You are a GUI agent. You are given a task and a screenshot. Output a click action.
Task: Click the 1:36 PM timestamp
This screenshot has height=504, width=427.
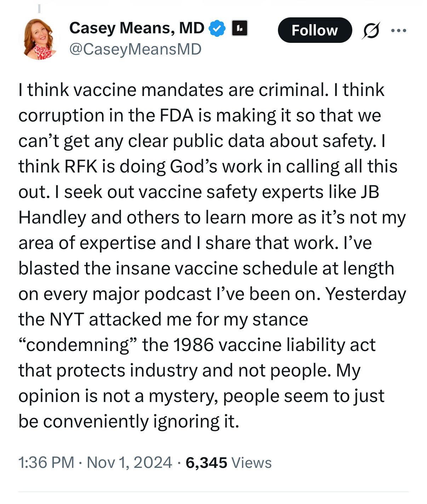(46, 463)
